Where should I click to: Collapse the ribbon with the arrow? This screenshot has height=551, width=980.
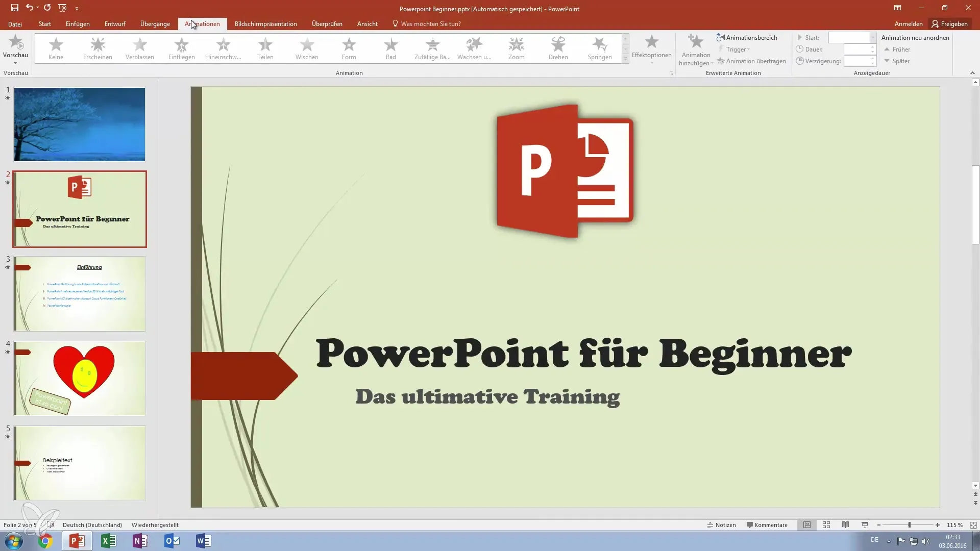972,73
